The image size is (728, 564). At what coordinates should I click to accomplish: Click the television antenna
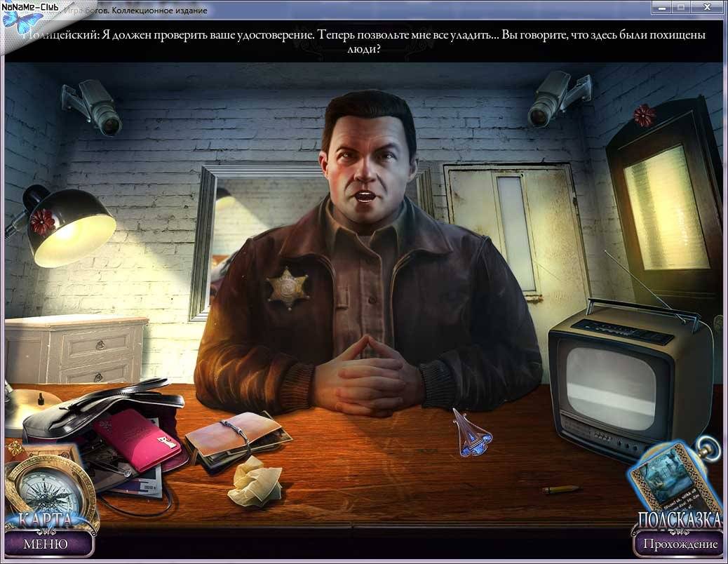(x=645, y=286)
